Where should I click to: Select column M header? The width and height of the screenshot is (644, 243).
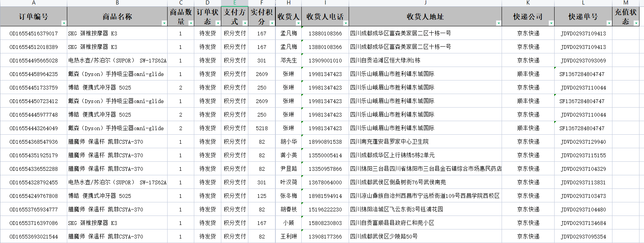click(x=626, y=3)
